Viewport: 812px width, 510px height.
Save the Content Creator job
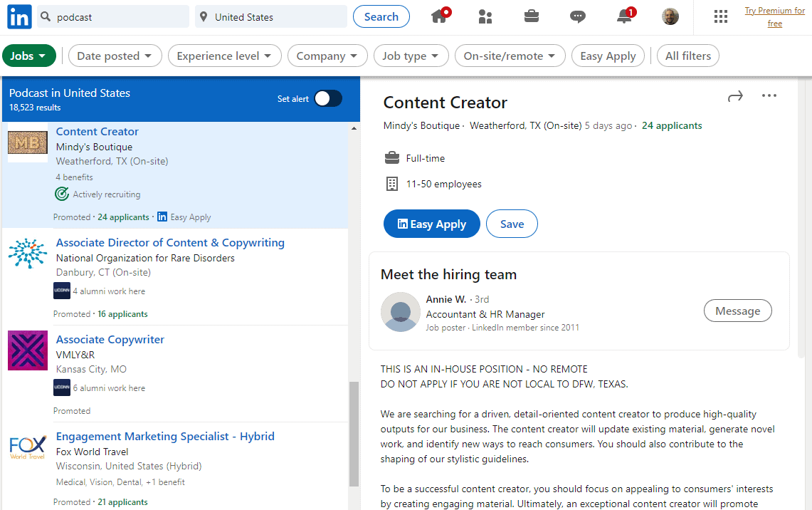(512, 224)
